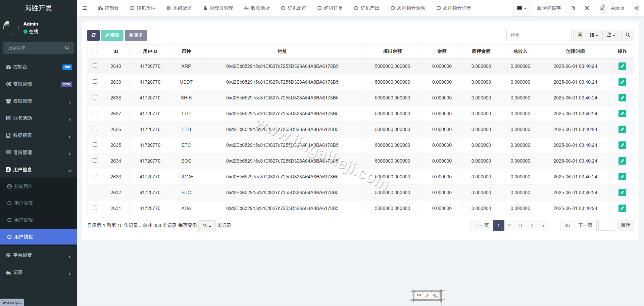Click the search icon inside sidebar menu box
The width and height of the screenshot is (644, 306).
coord(67,48)
